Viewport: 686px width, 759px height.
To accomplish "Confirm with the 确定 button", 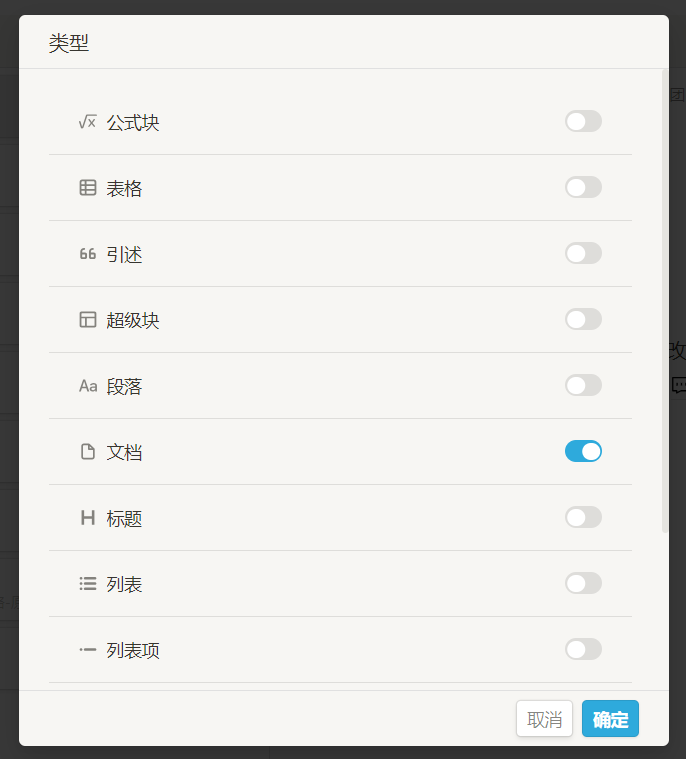I will [x=610, y=719].
